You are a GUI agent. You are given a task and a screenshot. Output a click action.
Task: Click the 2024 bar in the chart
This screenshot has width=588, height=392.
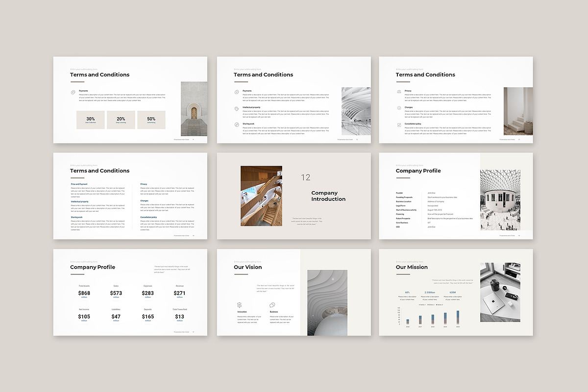(x=458, y=318)
